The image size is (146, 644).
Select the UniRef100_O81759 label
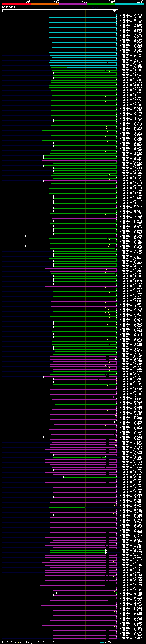tap(131, 68)
